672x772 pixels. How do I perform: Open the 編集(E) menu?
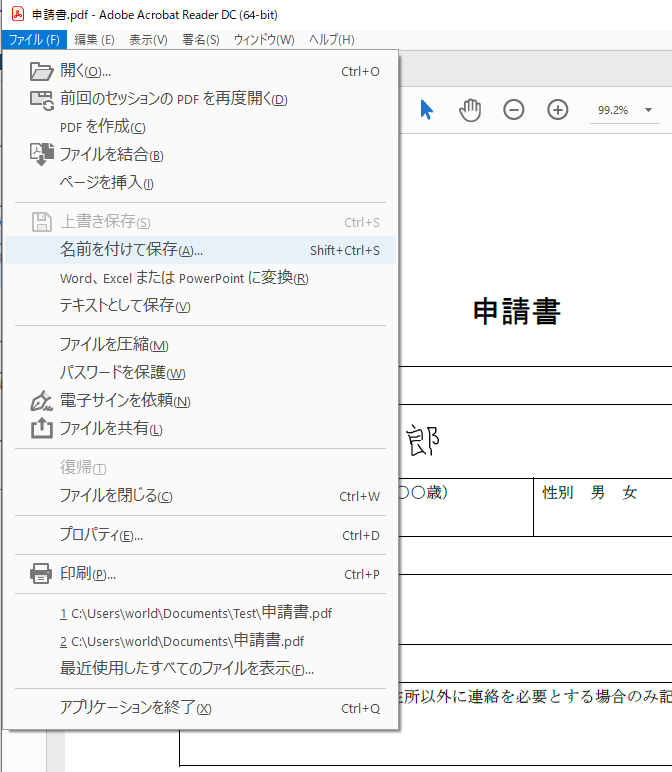tap(94, 39)
